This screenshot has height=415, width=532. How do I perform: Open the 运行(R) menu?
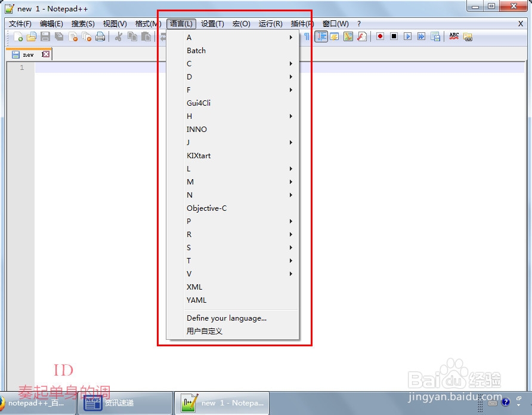click(x=270, y=24)
